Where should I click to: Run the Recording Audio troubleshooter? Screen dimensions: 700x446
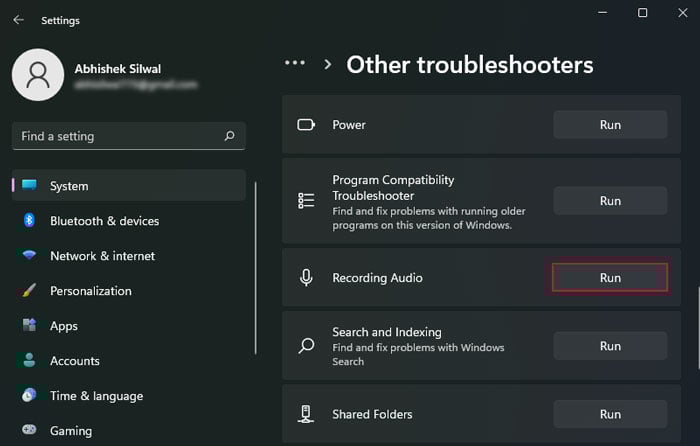click(610, 278)
